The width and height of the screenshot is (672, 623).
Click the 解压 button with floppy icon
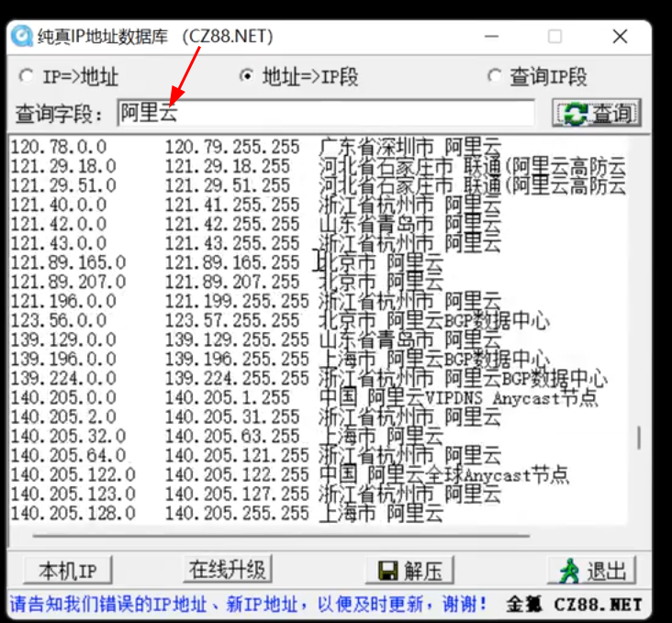(x=409, y=571)
